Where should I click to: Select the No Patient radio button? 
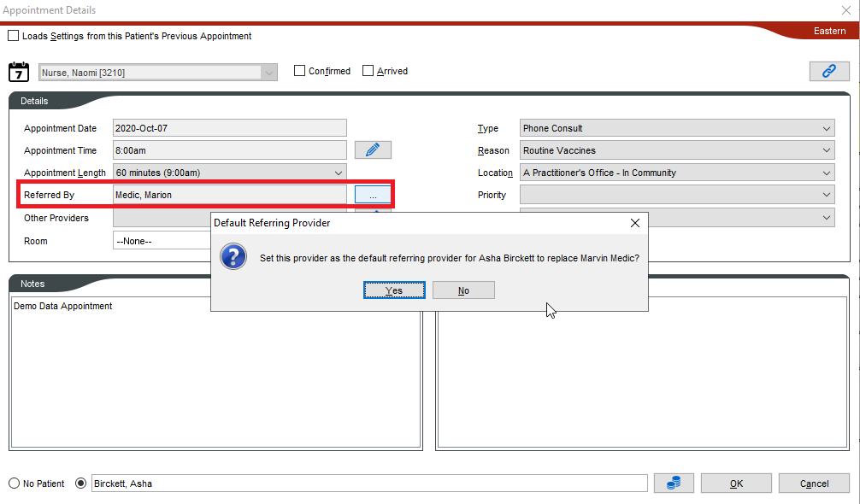14,483
